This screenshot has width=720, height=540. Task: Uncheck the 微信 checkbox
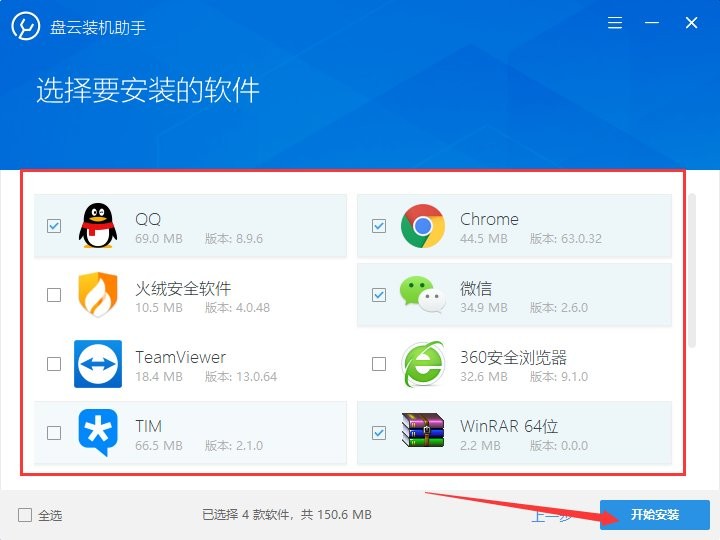[379, 295]
